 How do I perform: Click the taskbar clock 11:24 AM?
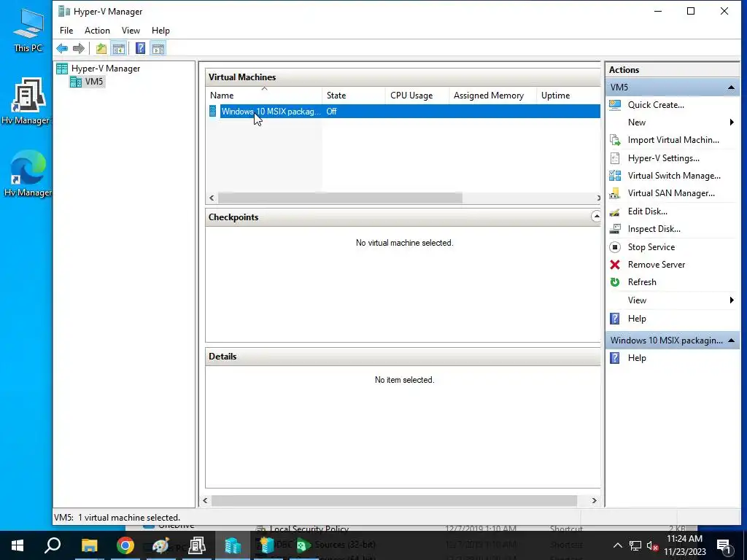coord(684,539)
